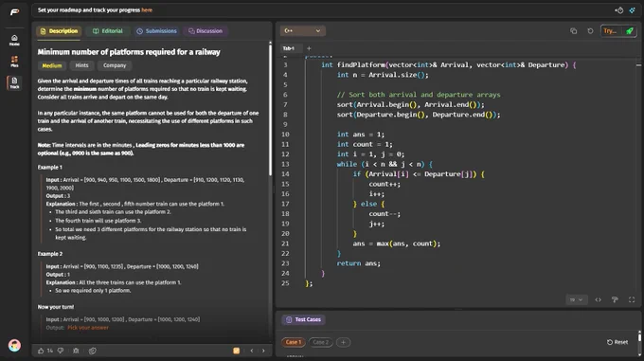
Task: Click the Reset test cases button
Action: 617,342
